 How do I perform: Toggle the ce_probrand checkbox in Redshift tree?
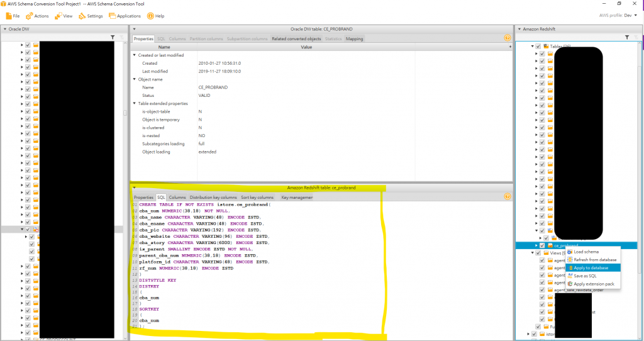pyautogui.click(x=543, y=245)
